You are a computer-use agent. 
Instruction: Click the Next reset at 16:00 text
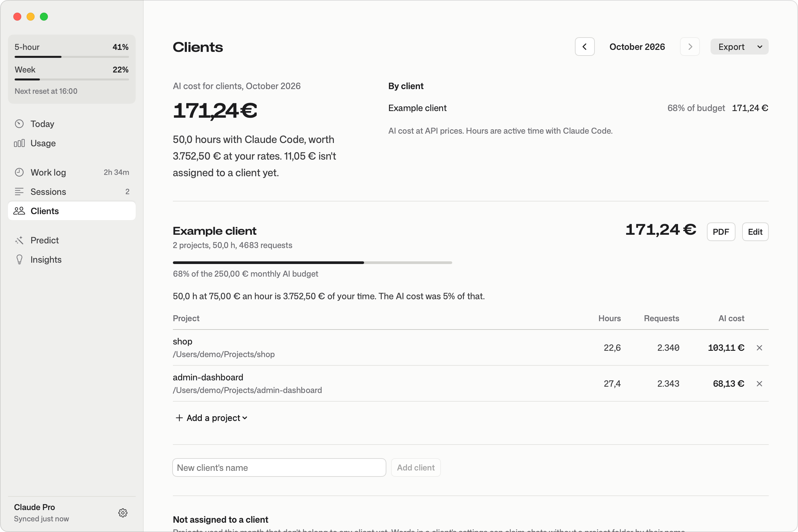coord(46,91)
